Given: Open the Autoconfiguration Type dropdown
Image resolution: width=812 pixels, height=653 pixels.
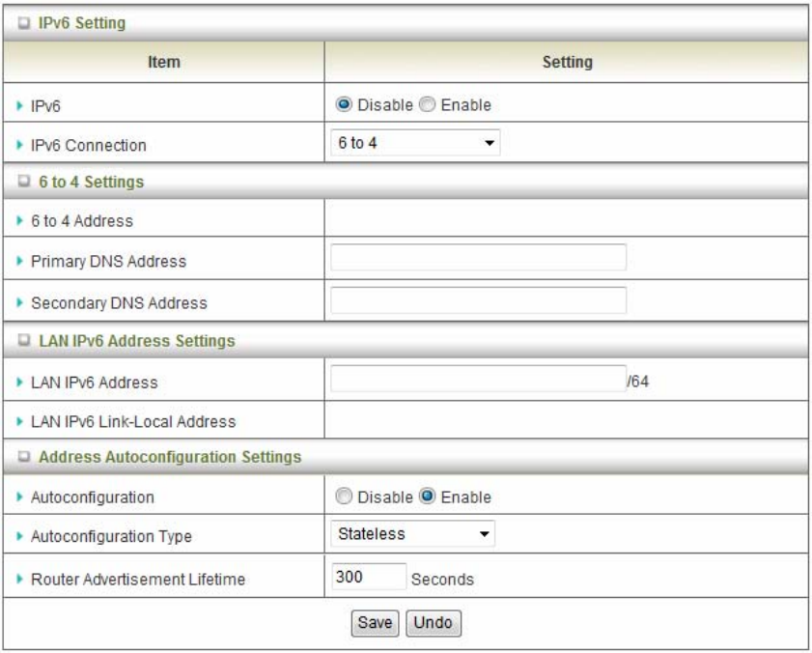Looking at the screenshot, I should (x=411, y=532).
